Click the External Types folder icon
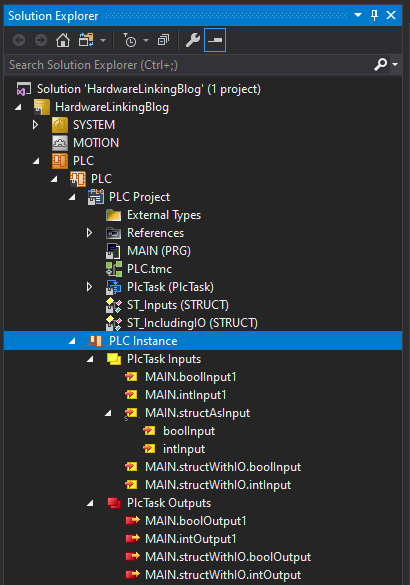 pyautogui.click(x=113, y=215)
